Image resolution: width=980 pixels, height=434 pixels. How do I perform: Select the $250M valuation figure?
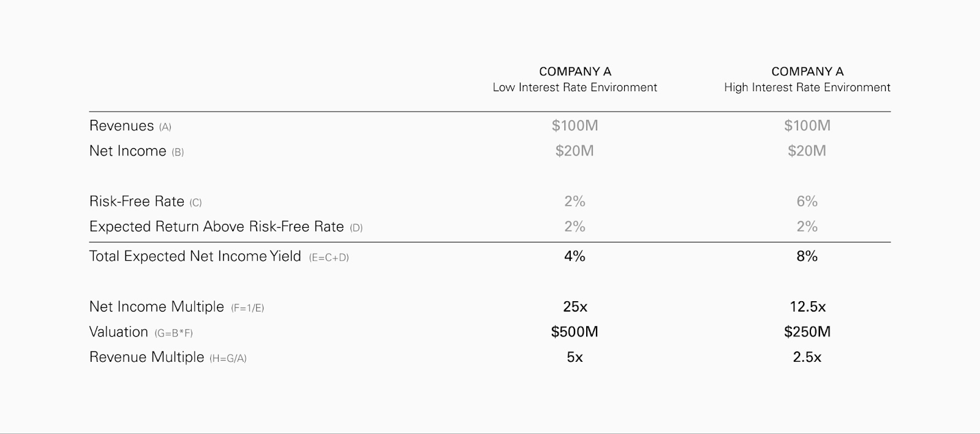pyautogui.click(x=807, y=332)
